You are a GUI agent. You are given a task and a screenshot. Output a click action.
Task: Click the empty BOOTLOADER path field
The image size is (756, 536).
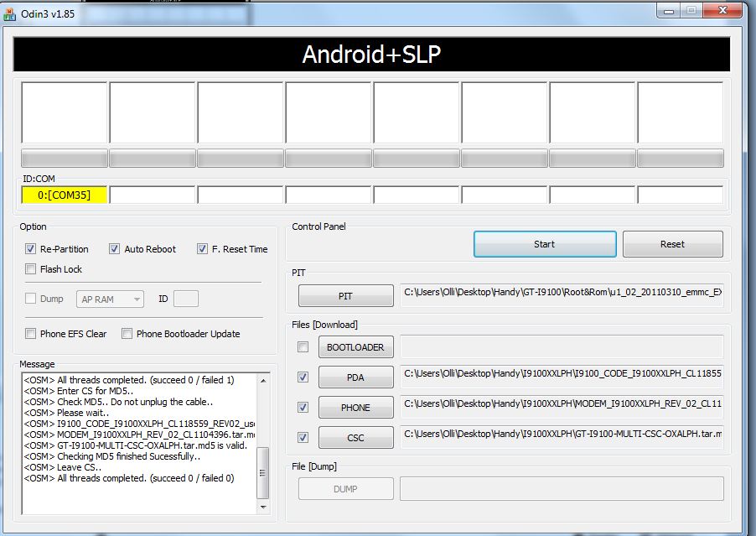click(x=562, y=346)
